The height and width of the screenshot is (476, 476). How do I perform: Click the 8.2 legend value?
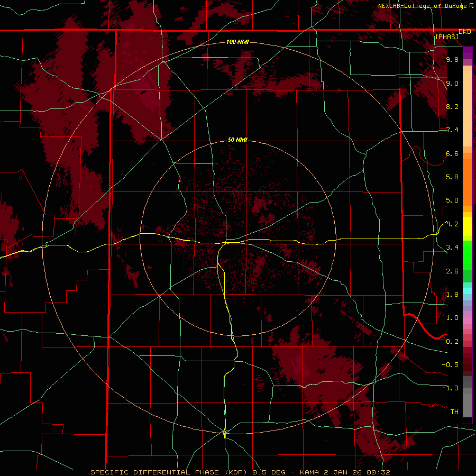[452, 106]
